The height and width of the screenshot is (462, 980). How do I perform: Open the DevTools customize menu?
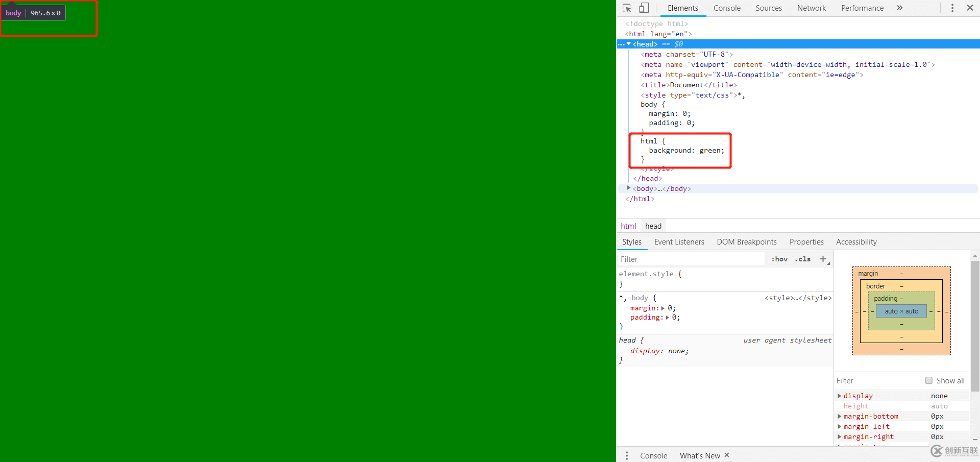tap(952, 8)
